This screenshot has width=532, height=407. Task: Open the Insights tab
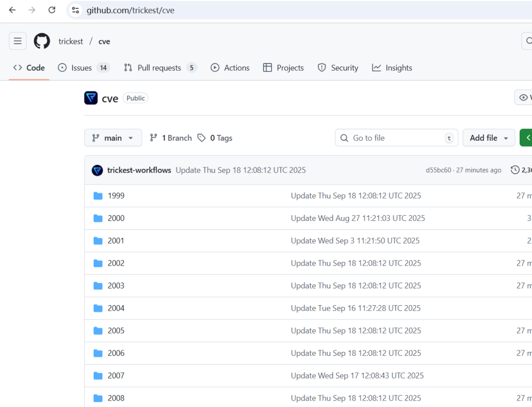[392, 68]
